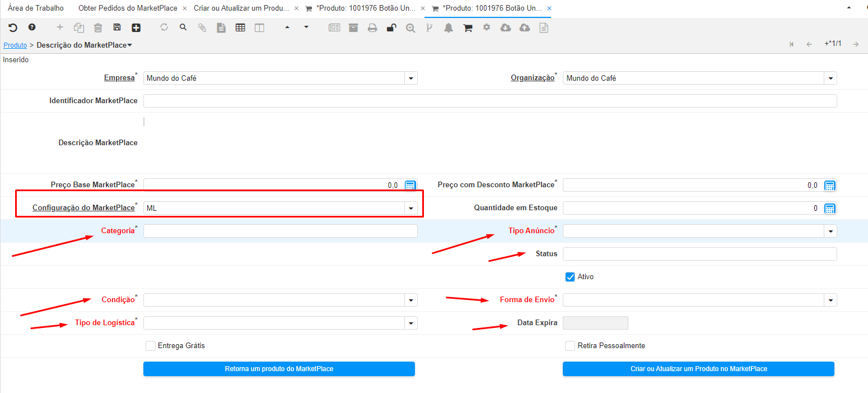Image resolution: width=868 pixels, height=393 pixels.
Task: Save the record with floppy disk icon
Action: (x=117, y=27)
